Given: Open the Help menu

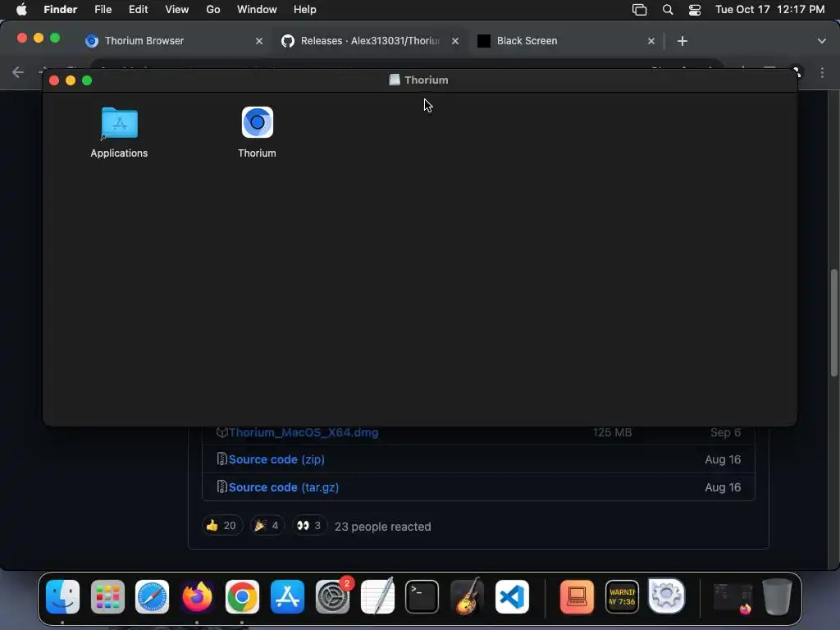Looking at the screenshot, I should 305,10.
